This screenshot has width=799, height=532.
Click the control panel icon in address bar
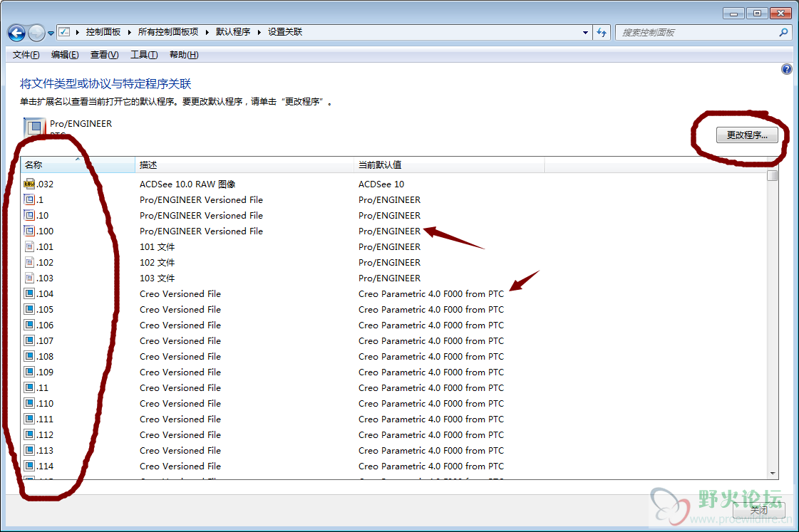64,32
